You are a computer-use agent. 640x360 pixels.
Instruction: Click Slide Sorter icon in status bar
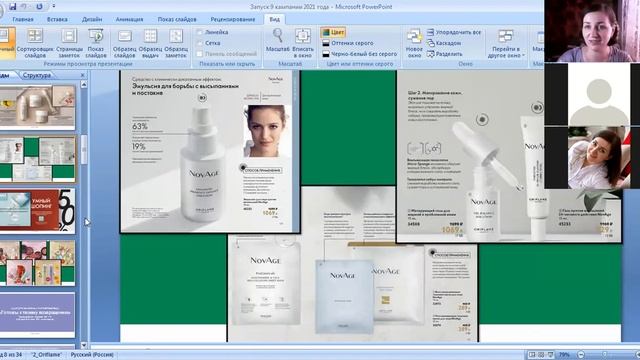pos(541,355)
